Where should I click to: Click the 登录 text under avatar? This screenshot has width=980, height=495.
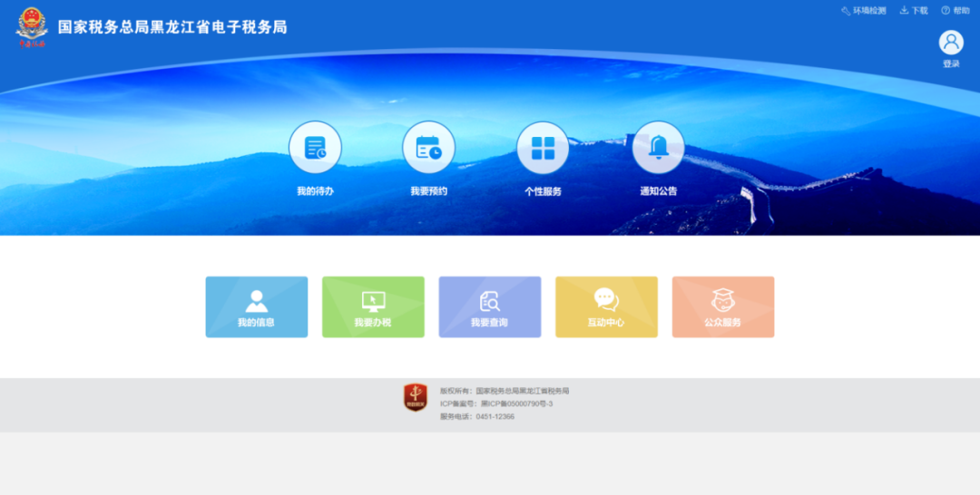click(x=951, y=63)
